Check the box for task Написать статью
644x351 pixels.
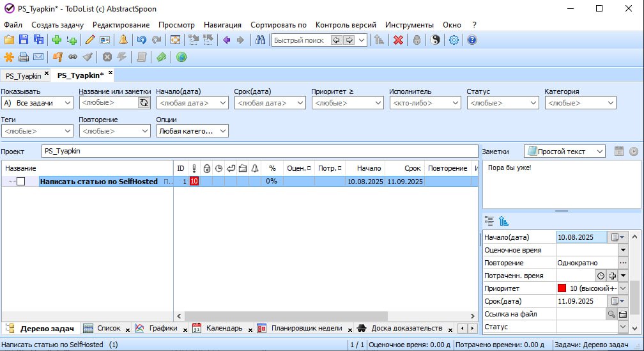pos(21,182)
